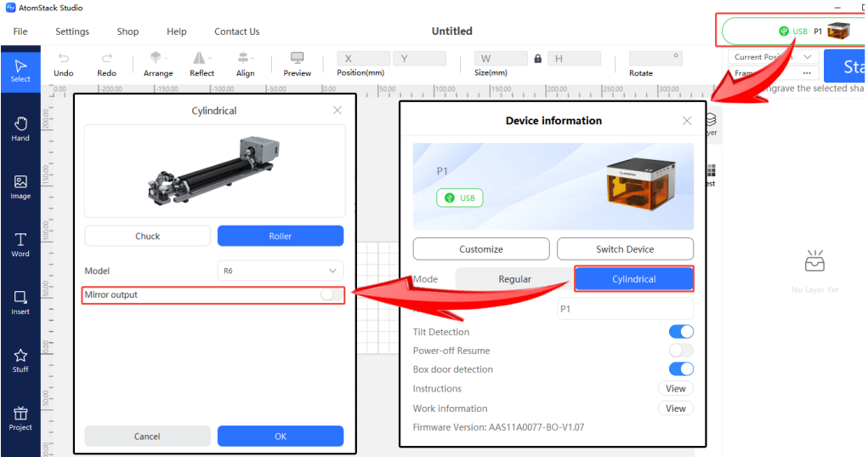Click the USB status icon in top bar
The height and width of the screenshot is (457, 868).
pyautogui.click(x=784, y=31)
